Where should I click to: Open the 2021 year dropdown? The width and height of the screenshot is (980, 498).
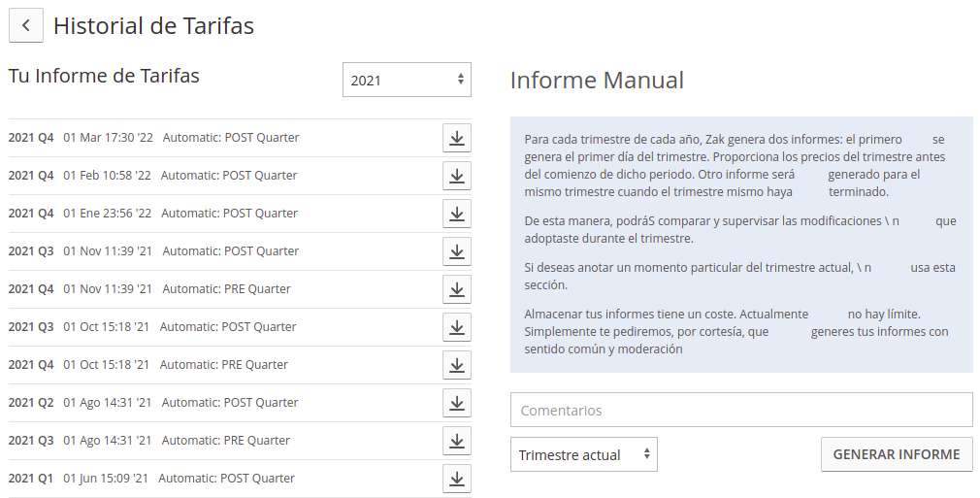(407, 80)
